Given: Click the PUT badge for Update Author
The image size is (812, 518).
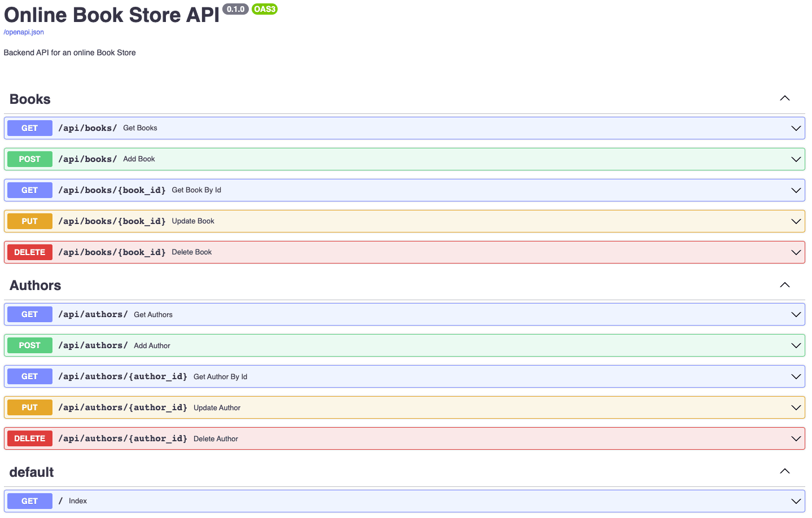Looking at the screenshot, I should 30,407.
